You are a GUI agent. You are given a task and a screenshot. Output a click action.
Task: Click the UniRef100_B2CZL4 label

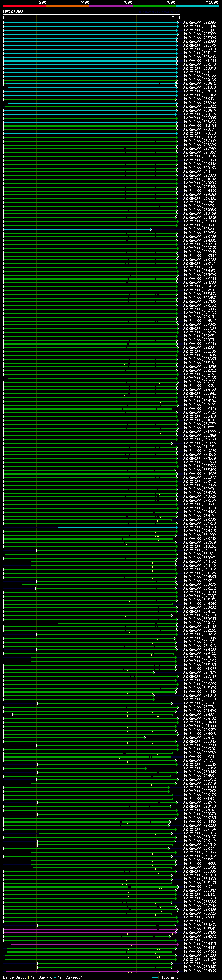[199, 886]
